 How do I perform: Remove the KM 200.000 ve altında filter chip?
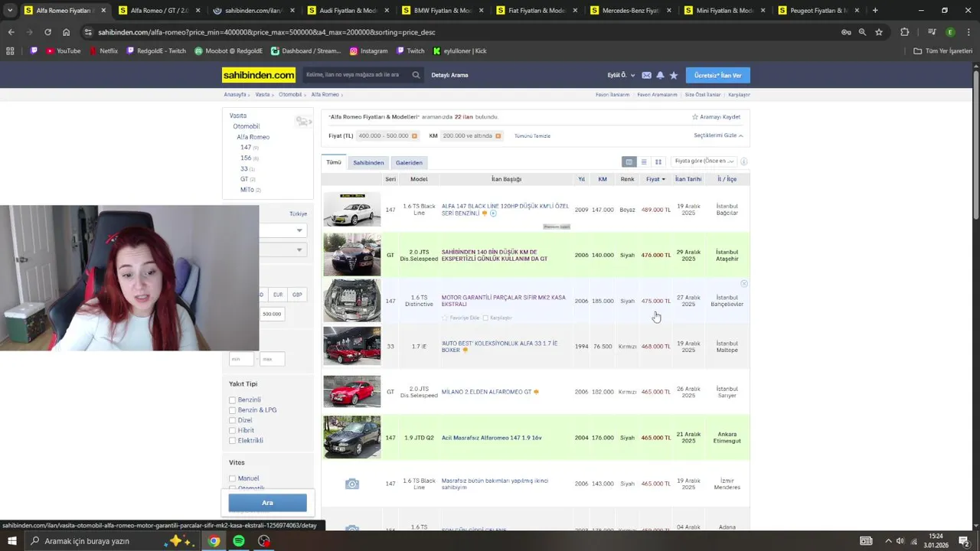498,135
